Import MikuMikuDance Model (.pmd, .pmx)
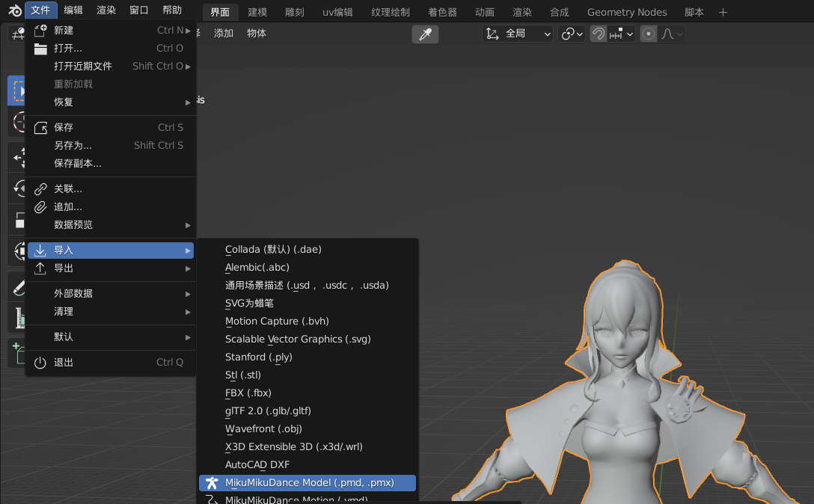 click(307, 483)
